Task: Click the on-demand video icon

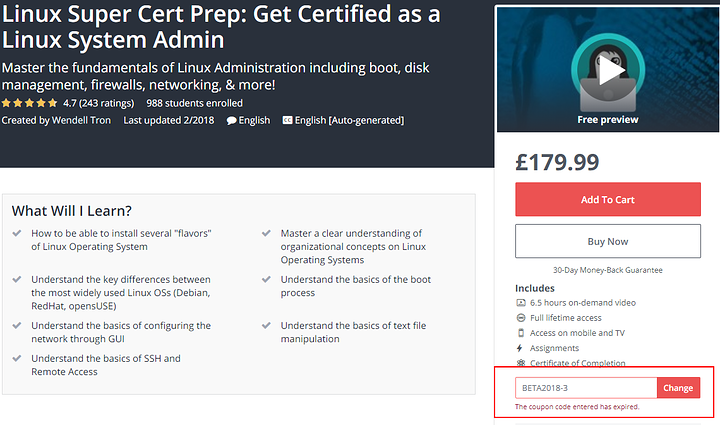Action: [x=520, y=302]
